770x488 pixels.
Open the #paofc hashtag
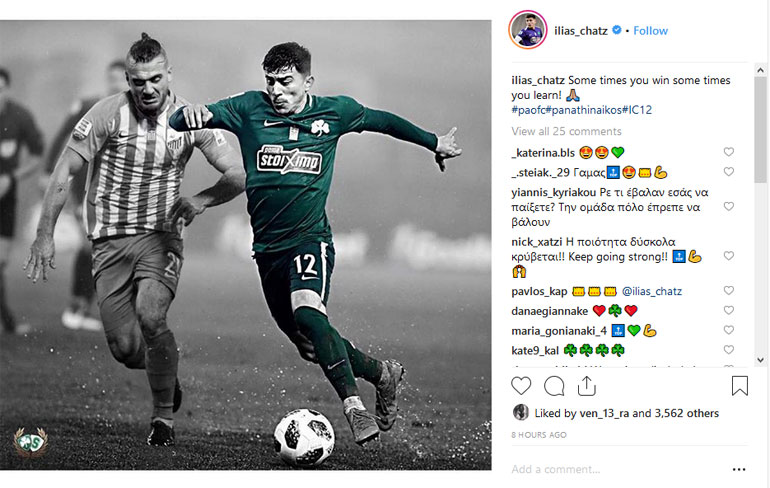pyautogui.click(x=528, y=110)
